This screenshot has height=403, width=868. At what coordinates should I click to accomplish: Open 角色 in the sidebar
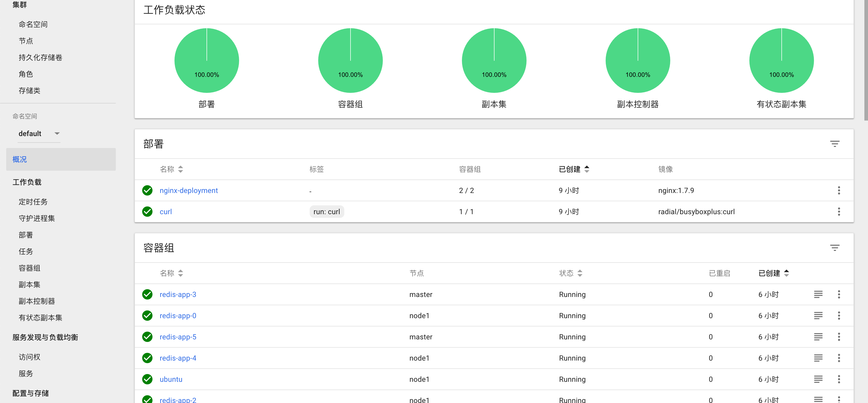26,74
